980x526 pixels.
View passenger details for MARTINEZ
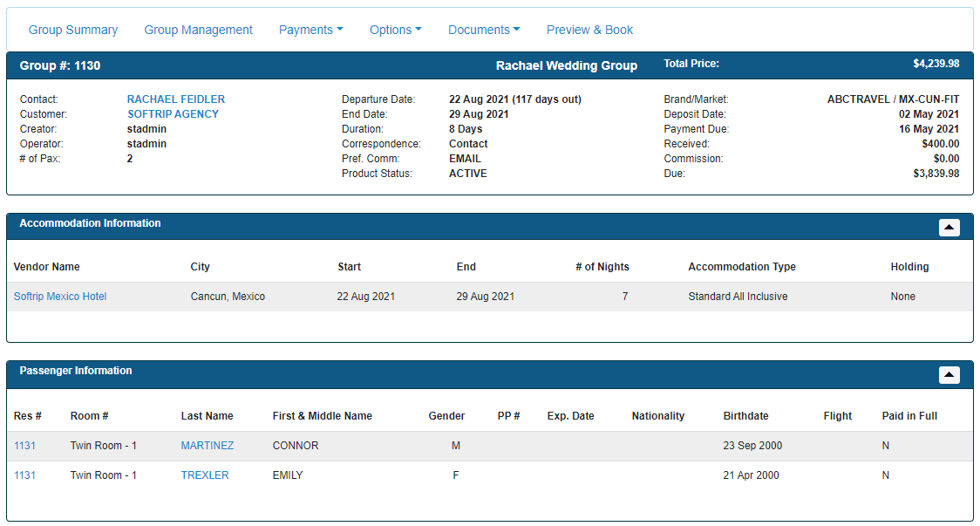208,446
